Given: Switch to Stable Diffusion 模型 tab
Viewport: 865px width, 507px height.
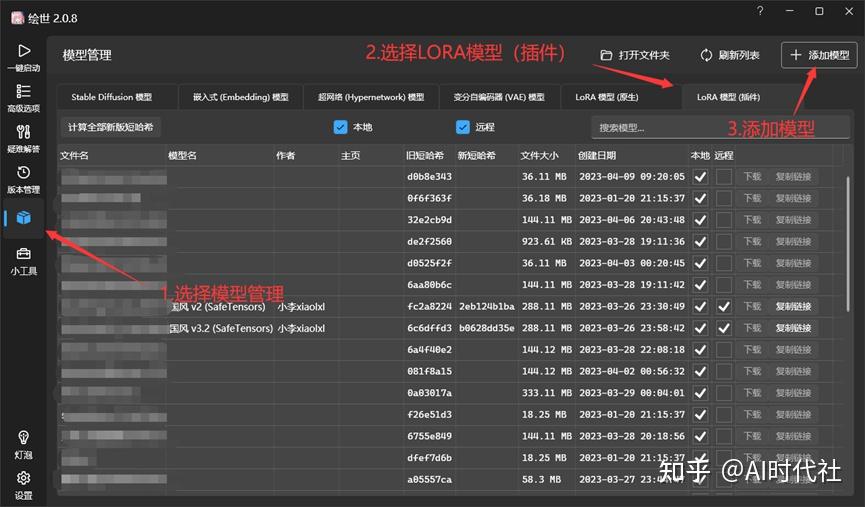Looking at the screenshot, I should point(111,97).
